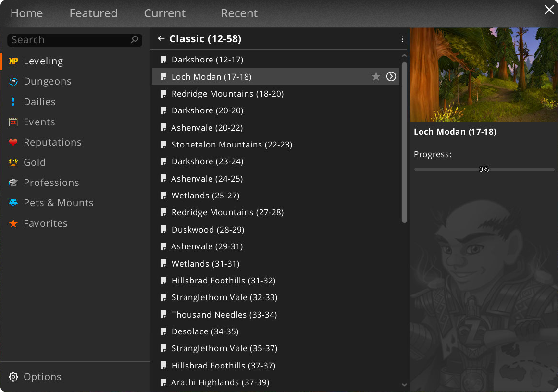The width and height of the screenshot is (558, 392).
Task: Click the Dungeons skull icon
Action: point(13,82)
